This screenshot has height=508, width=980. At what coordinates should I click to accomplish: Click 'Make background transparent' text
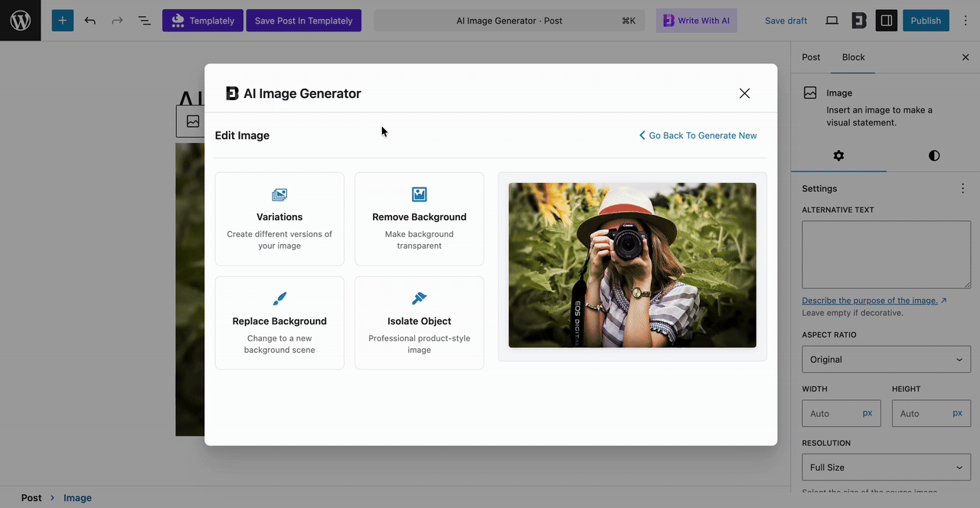[x=420, y=240]
